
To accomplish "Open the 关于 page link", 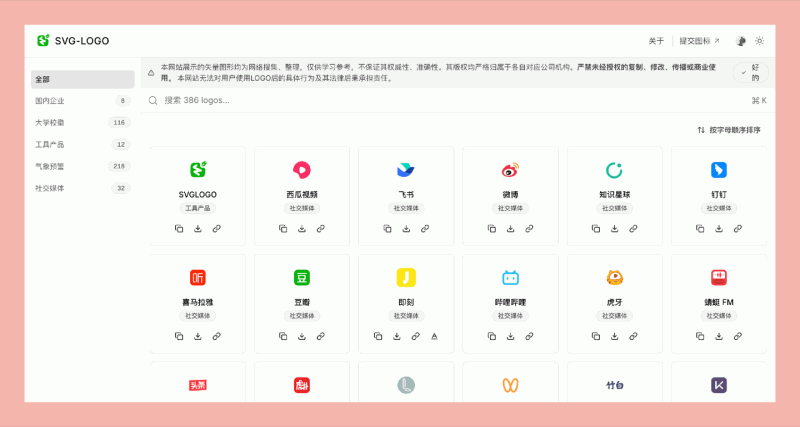I will pyautogui.click(x=656, y=41).
